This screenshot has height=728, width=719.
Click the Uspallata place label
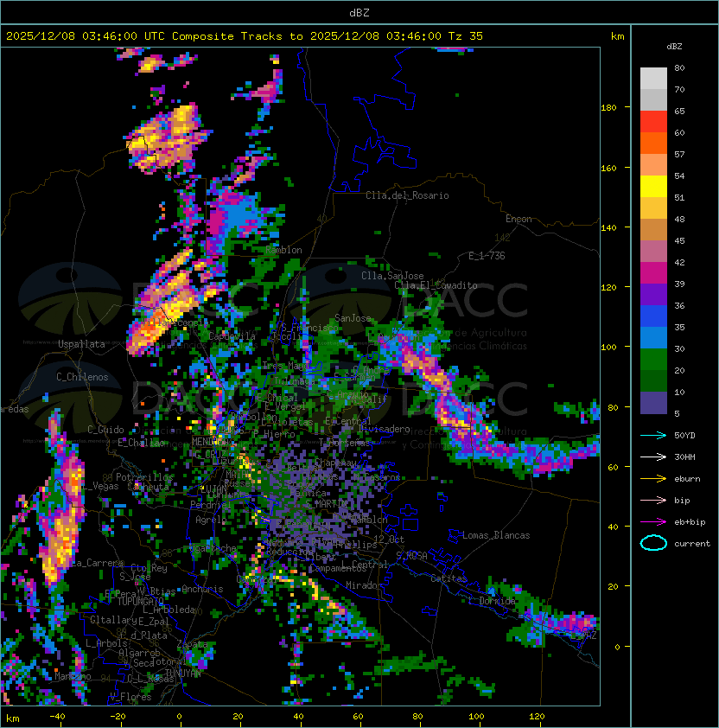point(81,344)
